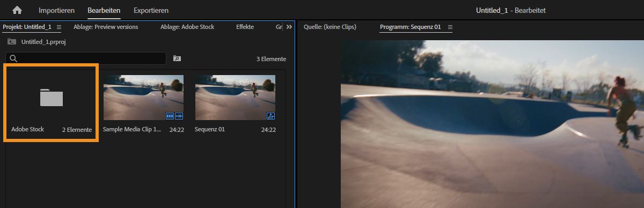Focus the project search input field
The image size is (644, 208).
pos(86,58)
